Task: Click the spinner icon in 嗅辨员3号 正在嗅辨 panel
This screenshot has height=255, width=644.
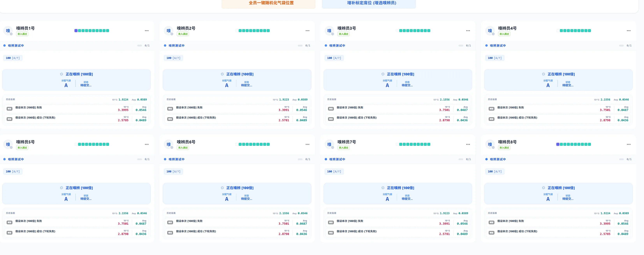Action: pyautogui.click(x=383, y=74)
